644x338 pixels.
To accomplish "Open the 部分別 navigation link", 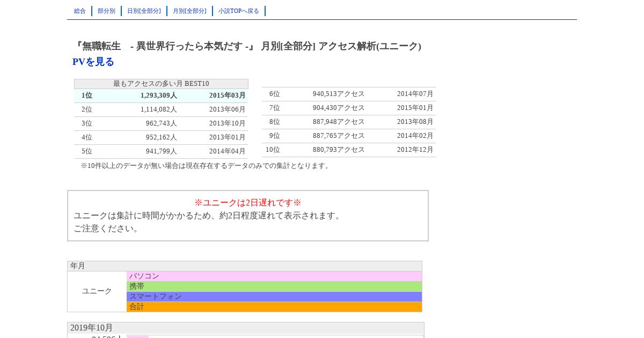I will tap(106, 11).
